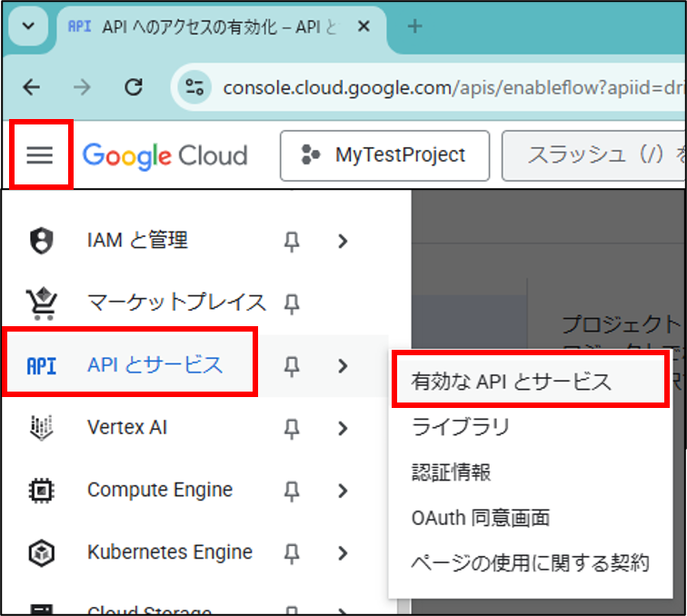The height and width of the screenshot is (616, 687).
Task: Open the MyTestProject project picker
Action: [384, 155]
